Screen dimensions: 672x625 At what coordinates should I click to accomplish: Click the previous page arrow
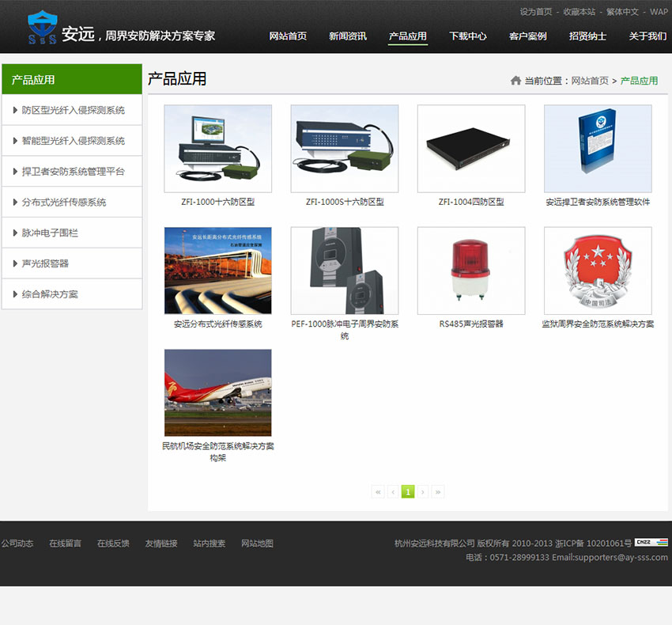click(x=393, y=492)
